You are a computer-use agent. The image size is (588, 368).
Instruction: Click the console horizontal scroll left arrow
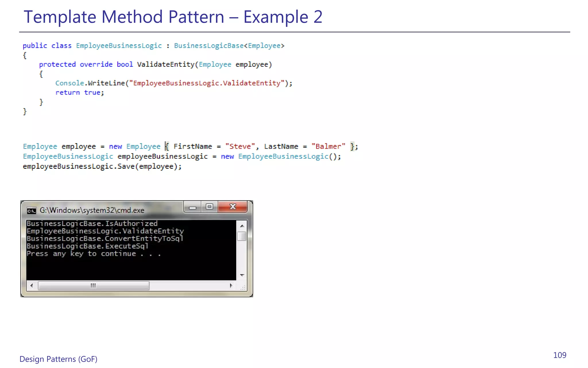coord(32,285)
